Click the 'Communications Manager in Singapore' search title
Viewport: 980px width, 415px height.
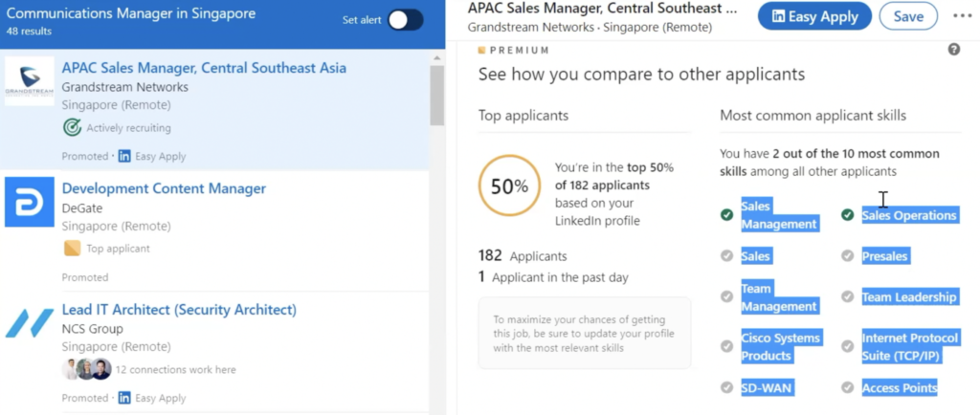click(x=131, y=13)
